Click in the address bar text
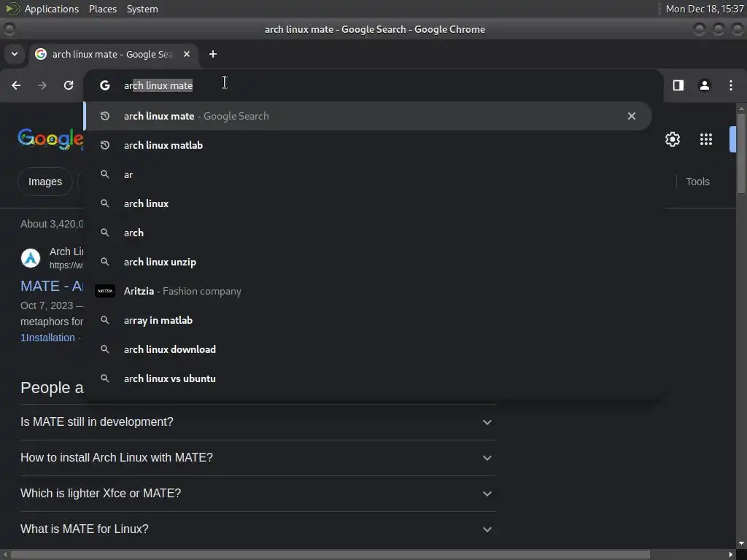747x560 pixels. (x=158, y=85)
